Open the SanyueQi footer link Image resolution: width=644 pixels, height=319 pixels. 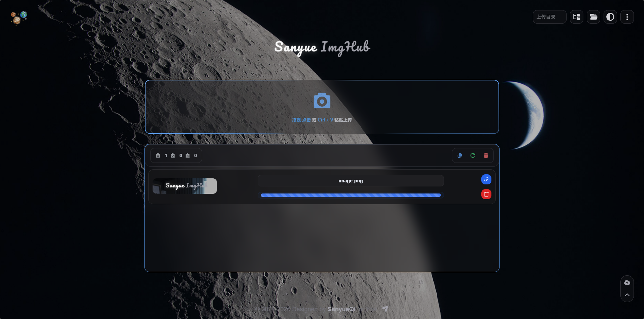(x=341, y=309)
